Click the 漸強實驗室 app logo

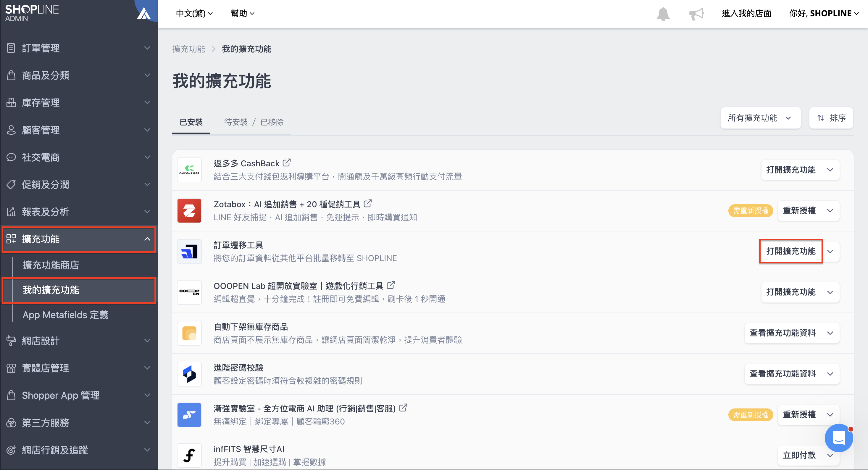pyautogui.click(x=189, y=414)
